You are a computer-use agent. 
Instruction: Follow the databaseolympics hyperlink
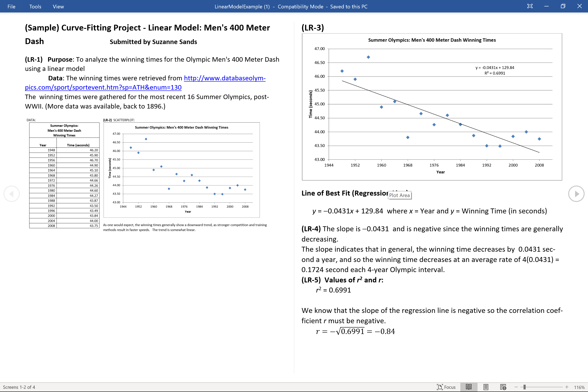(x=224, y=78)
